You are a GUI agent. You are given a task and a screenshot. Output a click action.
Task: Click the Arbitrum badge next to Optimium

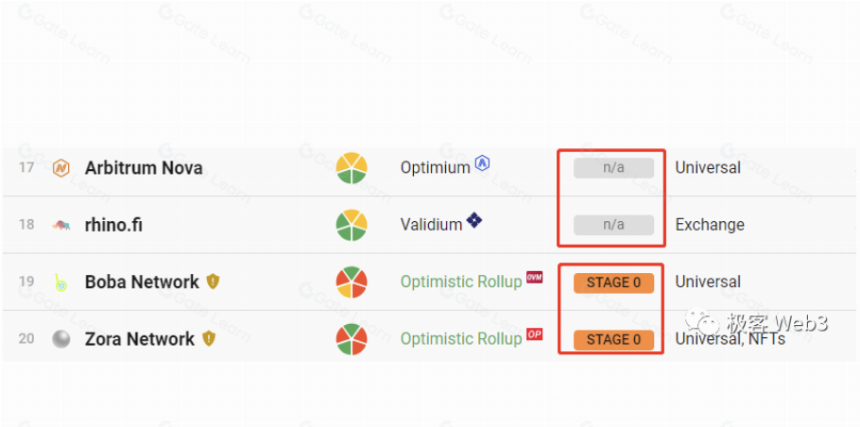point(482,163)
